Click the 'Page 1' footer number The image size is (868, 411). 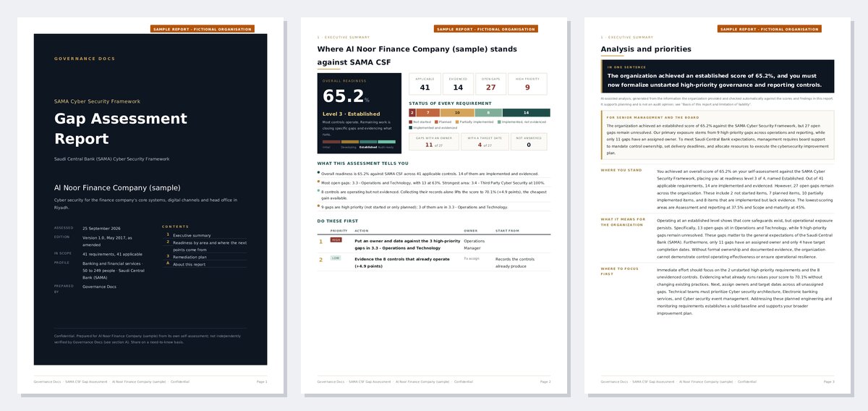coord(262,381)
